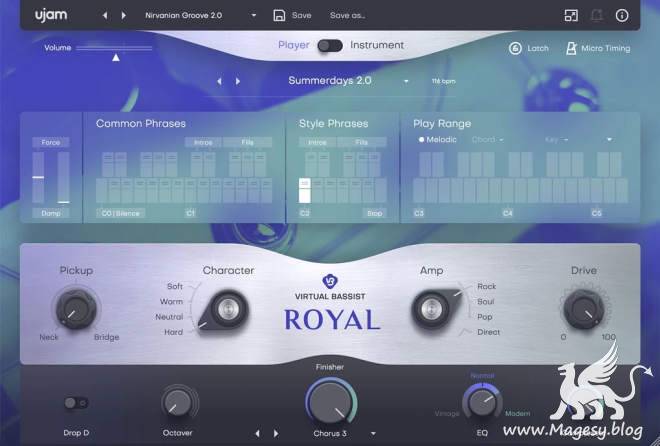Select next style after Summerdays 2.0
Viewport: 660px width, 446px height.
(238, 81)
